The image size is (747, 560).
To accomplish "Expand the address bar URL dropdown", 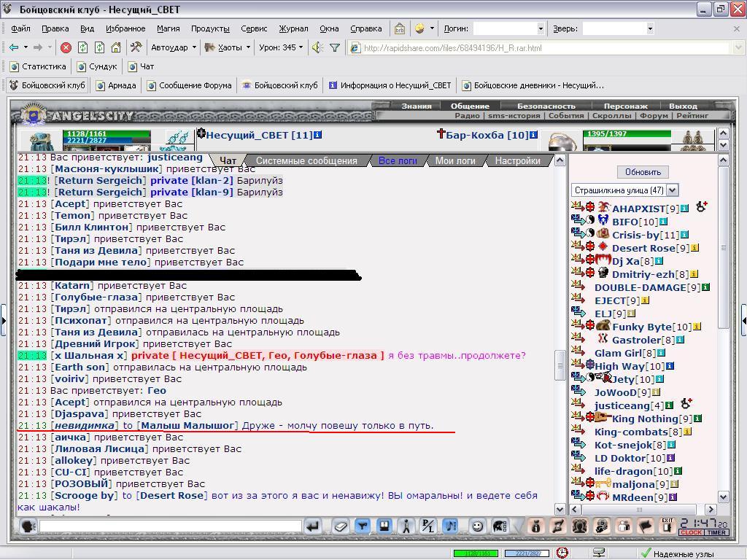I will [x=738, y=47].
